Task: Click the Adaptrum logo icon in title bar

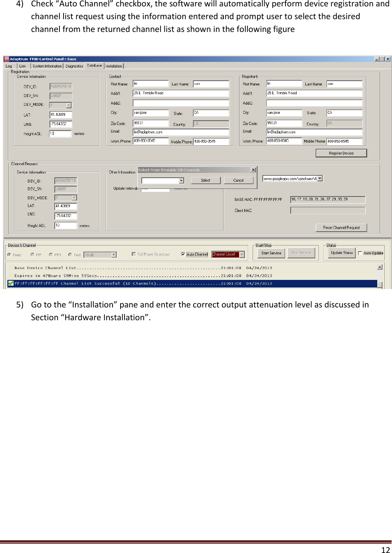Action: (6, 59)
